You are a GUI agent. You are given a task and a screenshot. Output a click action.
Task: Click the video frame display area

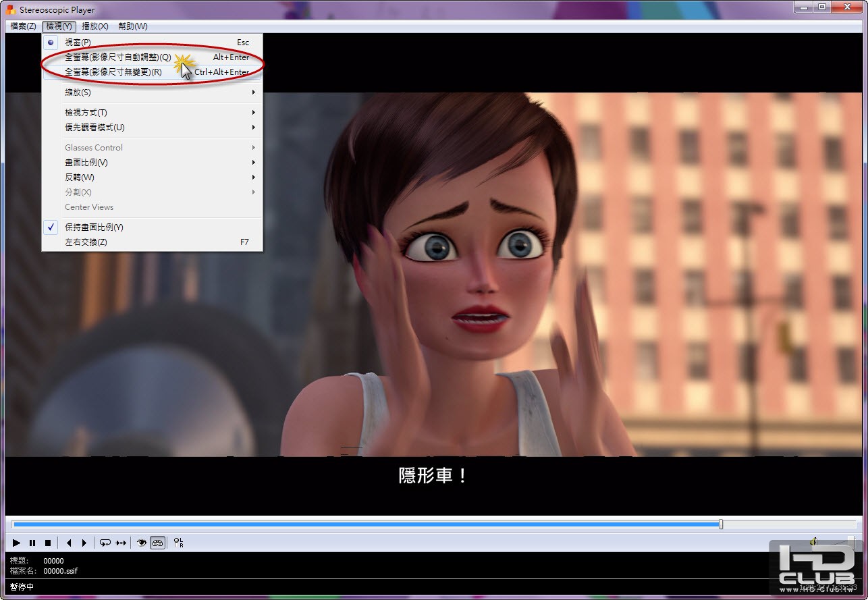coord(433,275)
